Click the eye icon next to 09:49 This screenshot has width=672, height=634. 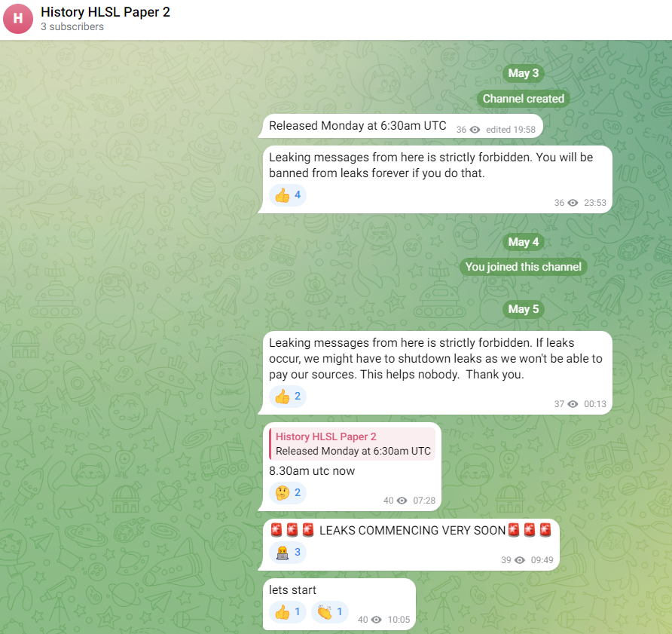[520, 560]
